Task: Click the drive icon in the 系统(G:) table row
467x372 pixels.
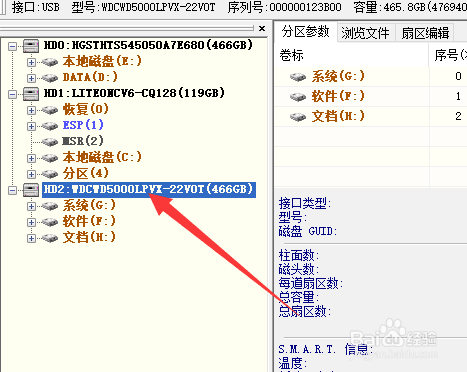Action: [x=298, y=77]
